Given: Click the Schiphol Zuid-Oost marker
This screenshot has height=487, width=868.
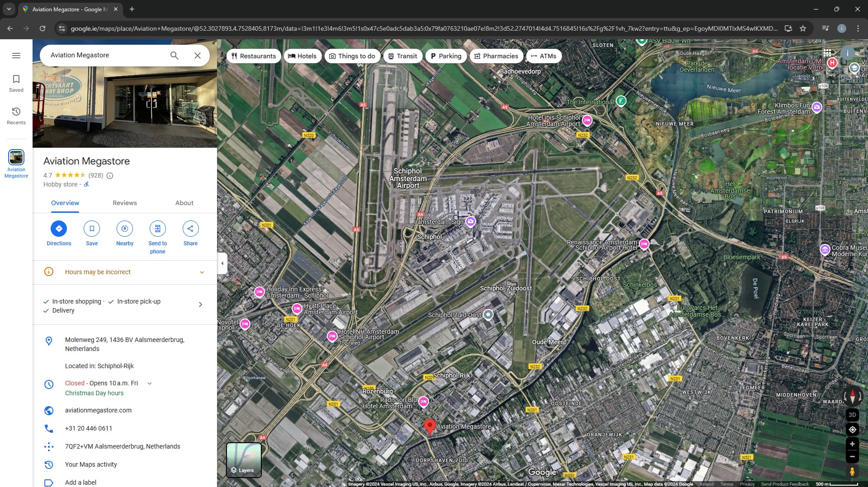Looking at the screenshot, I should (488, 314).
